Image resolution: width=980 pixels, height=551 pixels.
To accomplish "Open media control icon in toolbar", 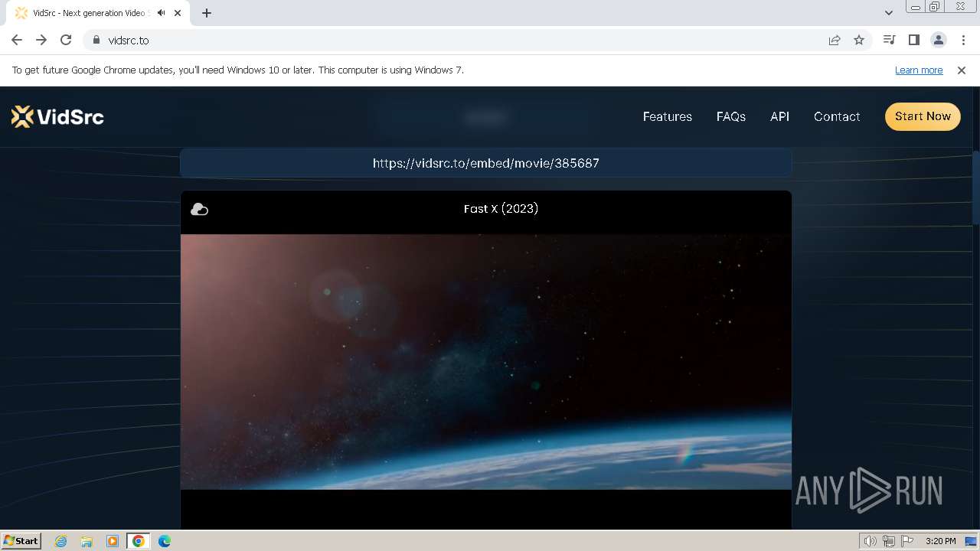I will (889, 40).
